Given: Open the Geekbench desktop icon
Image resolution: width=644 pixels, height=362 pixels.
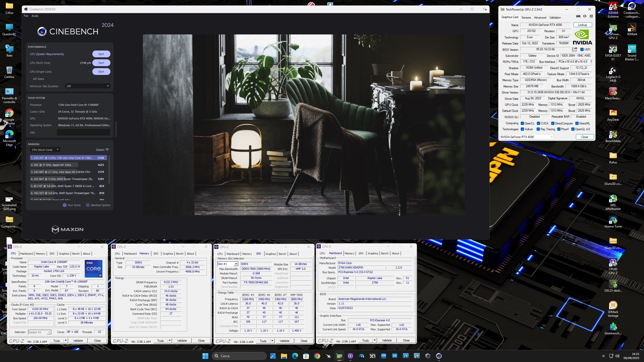Looking at the screenshot, I should (613, 329).
